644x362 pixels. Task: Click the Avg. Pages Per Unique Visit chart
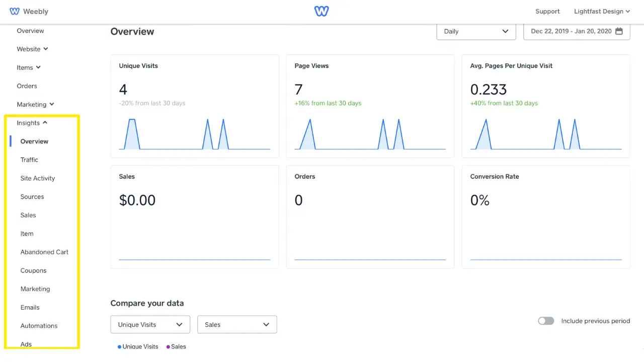click(x=546, y=134)
